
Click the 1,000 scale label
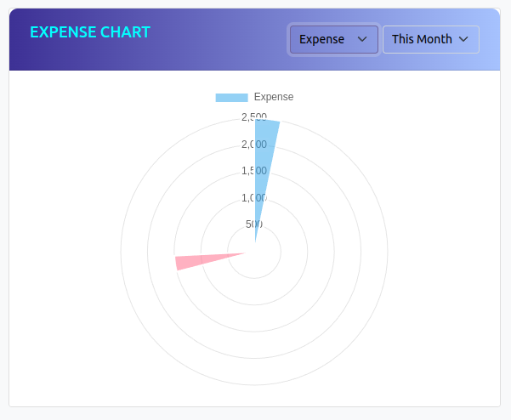coord(254,198)
